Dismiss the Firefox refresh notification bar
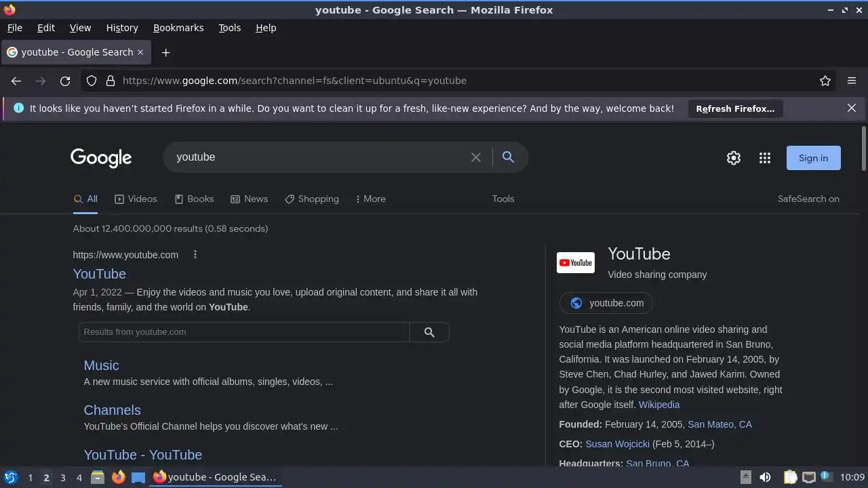868x488 pixels. pyautogui.click(x=852, y=108)
